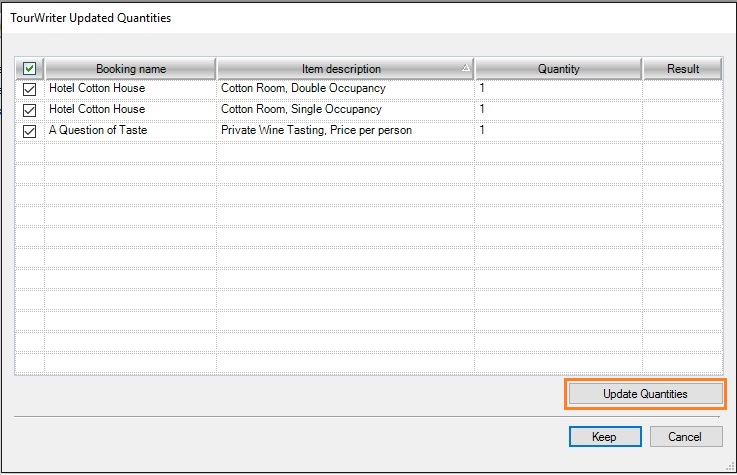Click the sort arrow in Item description header
Viewport: 737px width, 475px height.
(465, 69)
